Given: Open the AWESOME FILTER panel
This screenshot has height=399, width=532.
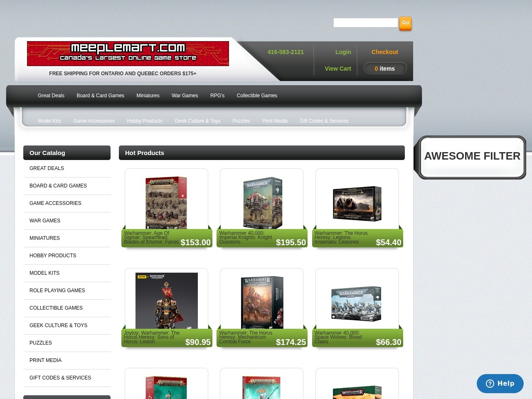Looking at the screenshot, I should pos(472,156).
